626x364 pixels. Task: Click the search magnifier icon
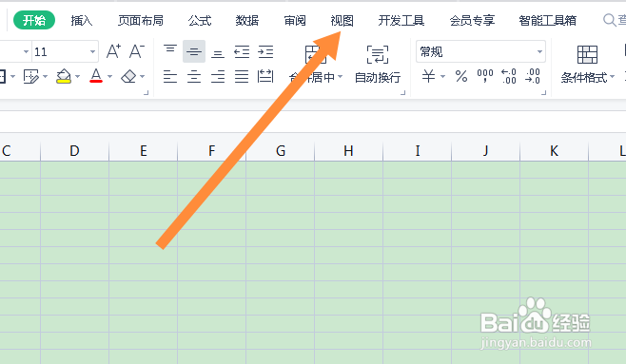[x=609, y=20]
